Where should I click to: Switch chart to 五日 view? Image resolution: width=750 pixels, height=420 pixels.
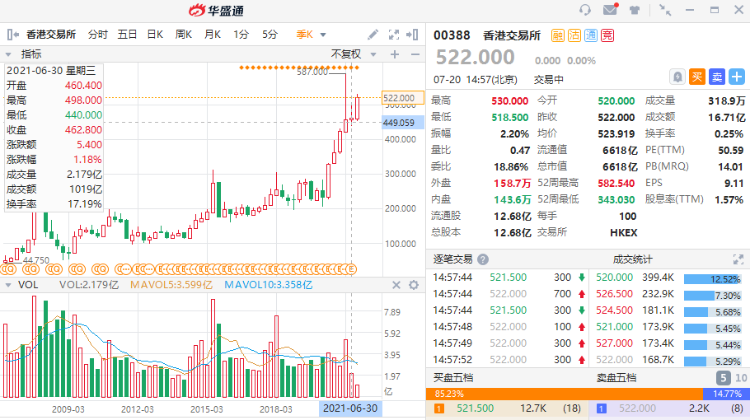pos(127,34)
